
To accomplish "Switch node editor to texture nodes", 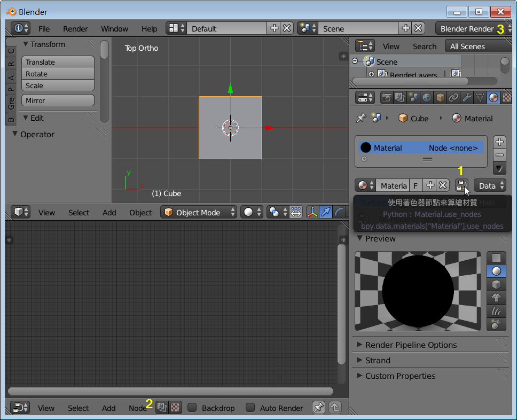I will [x=175, y=408].
